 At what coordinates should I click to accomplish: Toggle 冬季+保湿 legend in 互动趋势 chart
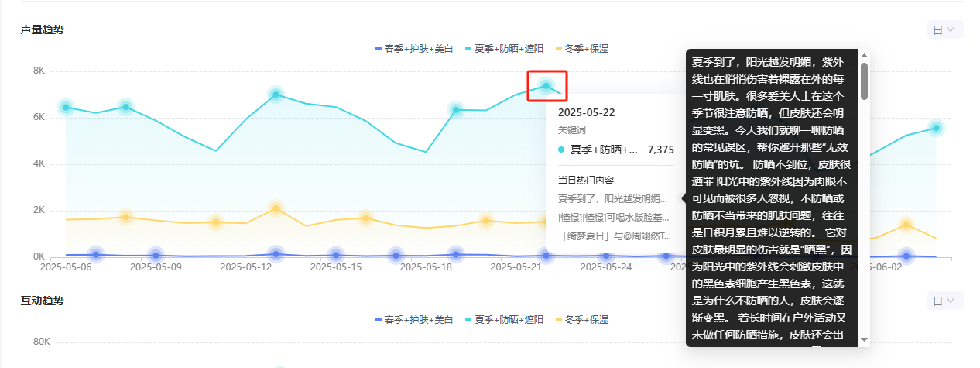pyautogui.click(x=581, y=319)
